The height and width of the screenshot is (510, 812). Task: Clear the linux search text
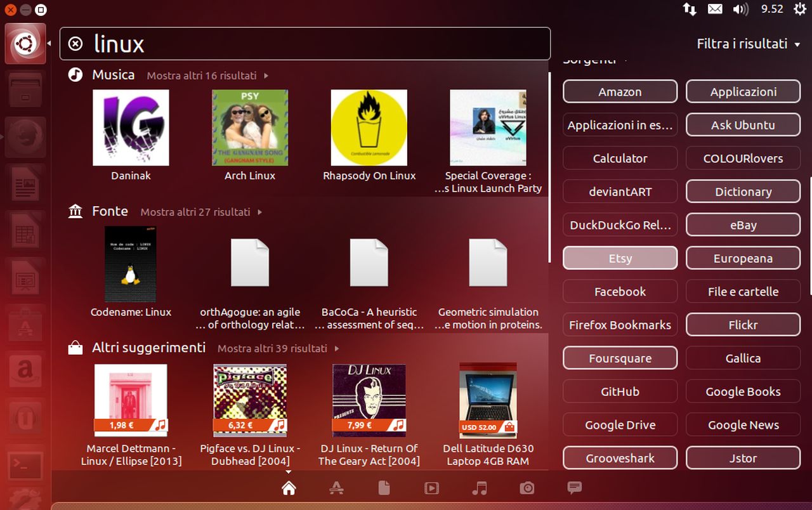[x=75, y=44]
